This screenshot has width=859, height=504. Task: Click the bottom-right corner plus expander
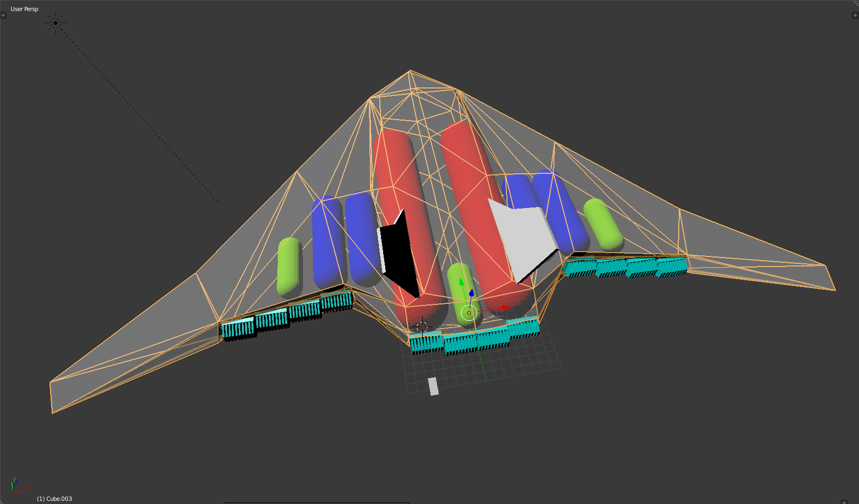pos(844,501)
